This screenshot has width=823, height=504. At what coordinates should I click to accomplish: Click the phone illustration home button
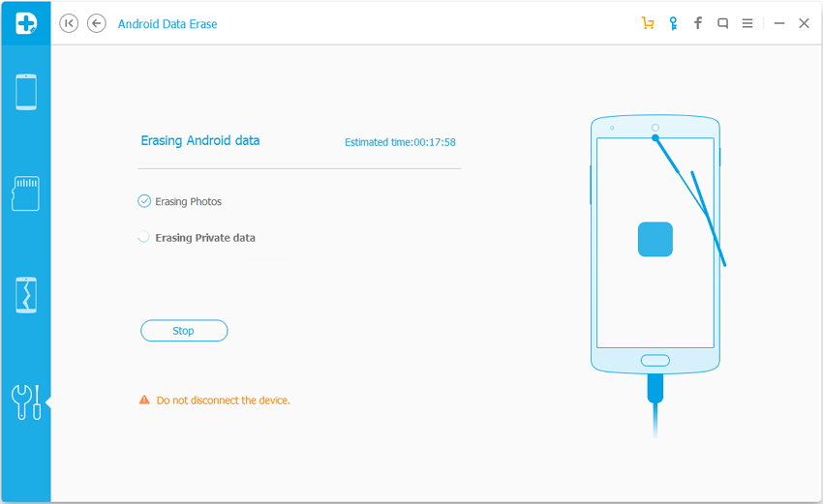(x=655, y=360)
